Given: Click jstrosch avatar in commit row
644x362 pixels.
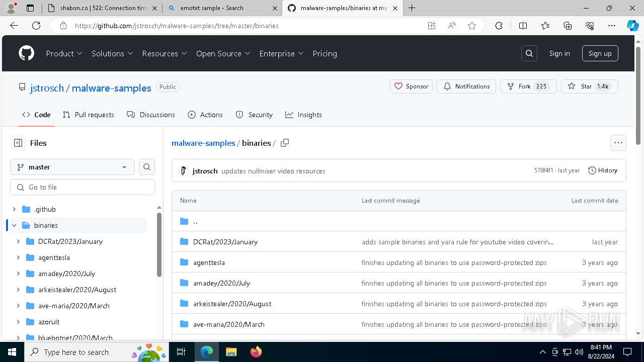Looking at the screenshot, I should tap(184, 171).
